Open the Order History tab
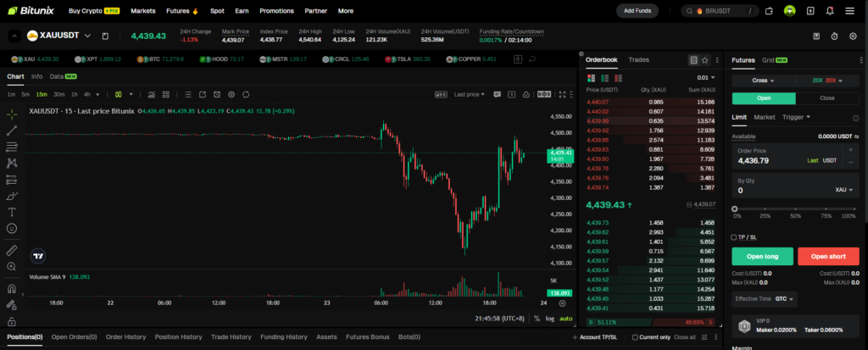868x350 pixels. point(125,336)
